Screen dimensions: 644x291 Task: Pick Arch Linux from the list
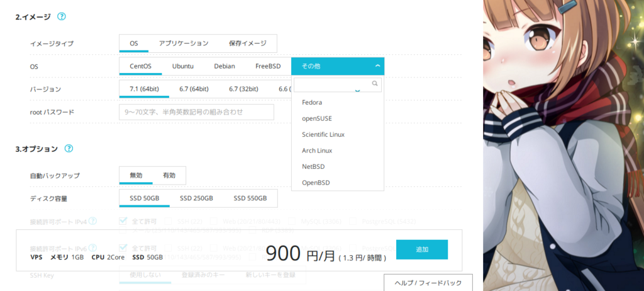click(338, 151)
